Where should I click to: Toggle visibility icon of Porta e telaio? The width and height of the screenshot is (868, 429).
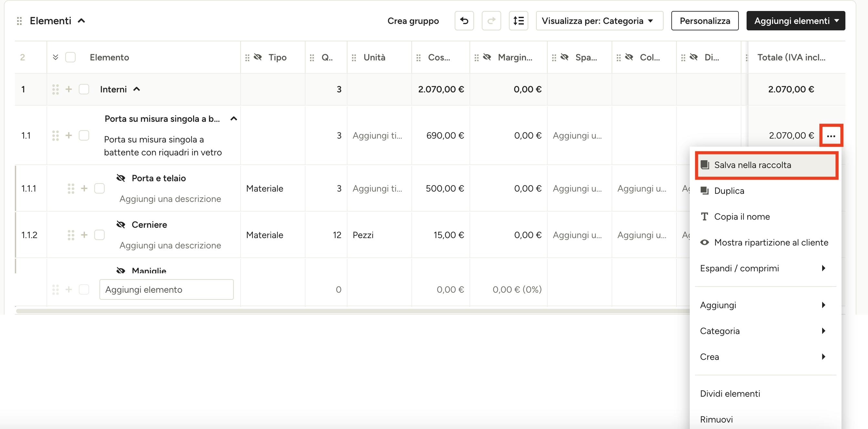(121, 178)
